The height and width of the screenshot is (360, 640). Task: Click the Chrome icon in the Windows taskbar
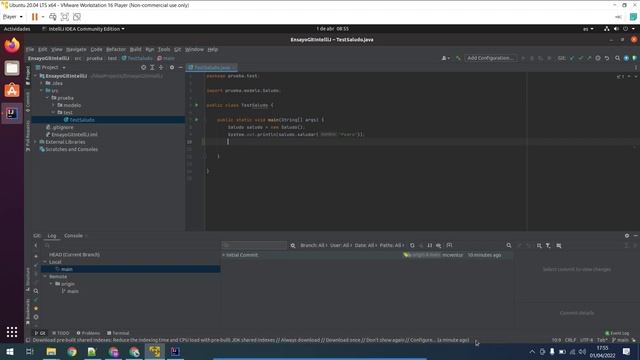coord(72,352)
